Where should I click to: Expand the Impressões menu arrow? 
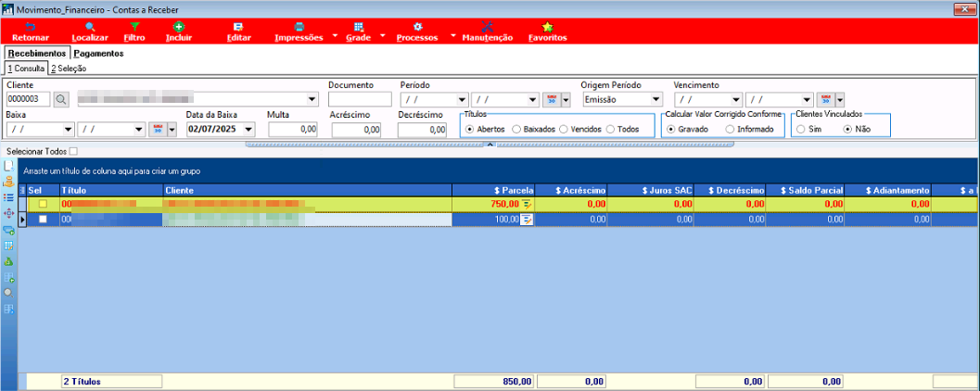pyautogui.click(x=335, y=36)
